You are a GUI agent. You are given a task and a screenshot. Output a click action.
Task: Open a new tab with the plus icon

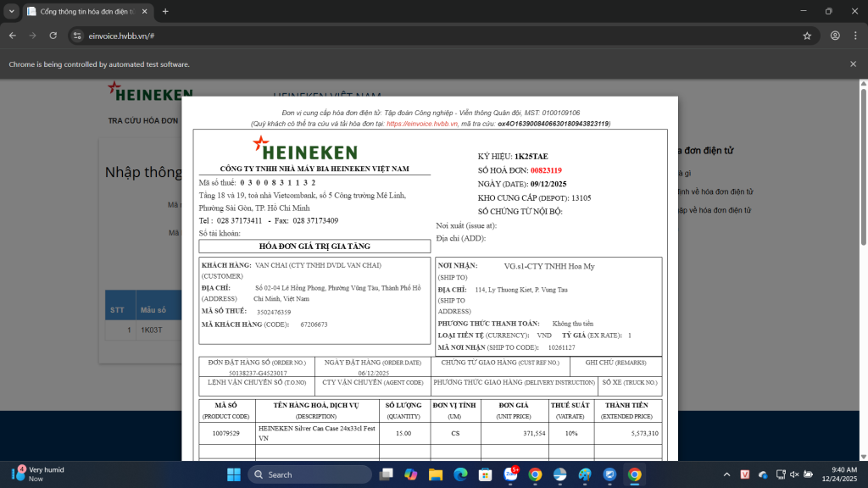[165, 12]
